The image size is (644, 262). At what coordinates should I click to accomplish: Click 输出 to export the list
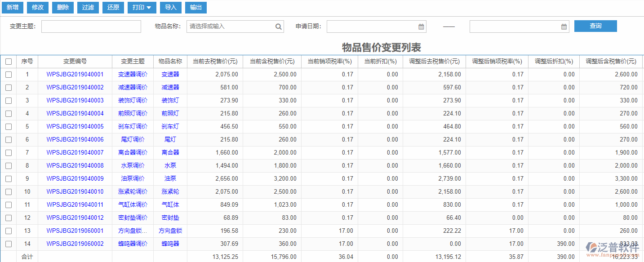pyautogui.click(x=195, y=7)
